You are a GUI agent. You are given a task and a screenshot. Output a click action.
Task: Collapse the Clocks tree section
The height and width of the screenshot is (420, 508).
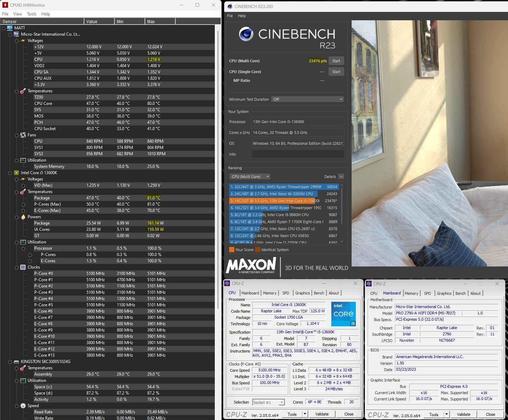point(16,267)
